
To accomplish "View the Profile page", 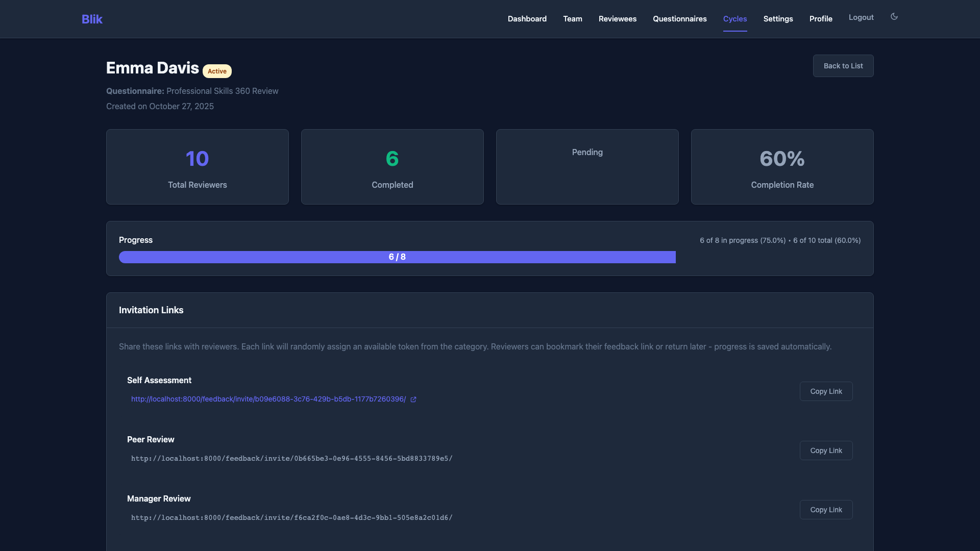I will click(x=821, y=18).
